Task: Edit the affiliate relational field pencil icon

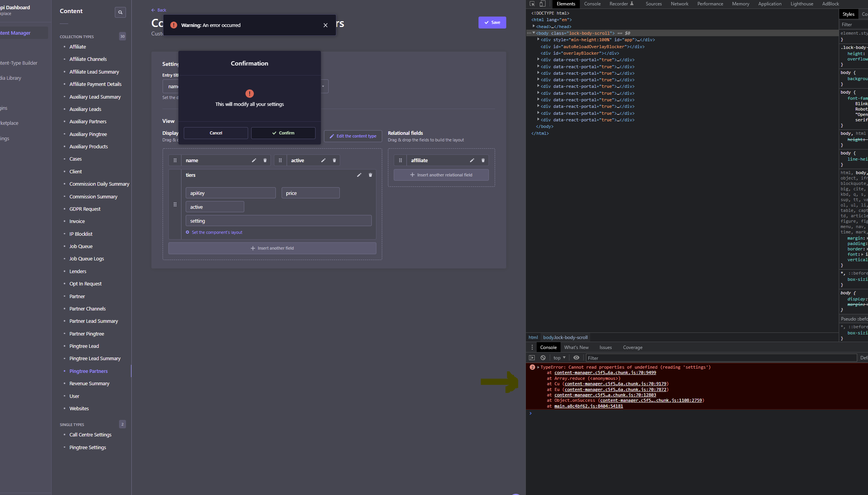Action: (x=472, y=161)
